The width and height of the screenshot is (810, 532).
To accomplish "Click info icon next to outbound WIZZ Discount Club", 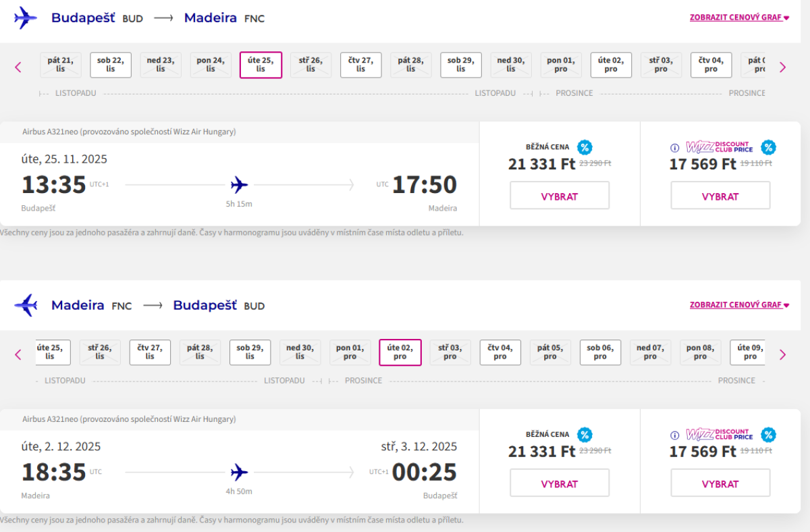I will point(674,147).
